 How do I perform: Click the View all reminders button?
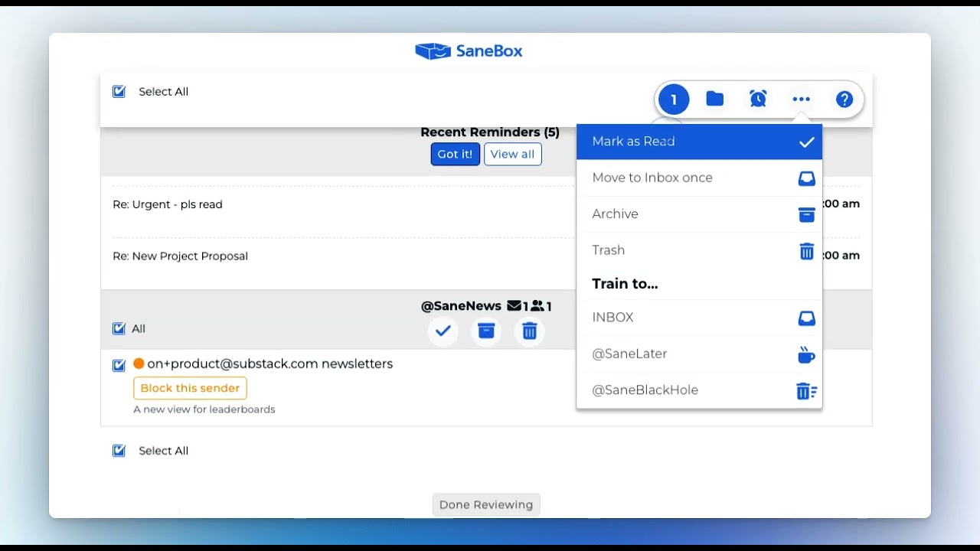click(x=512, y=154)
